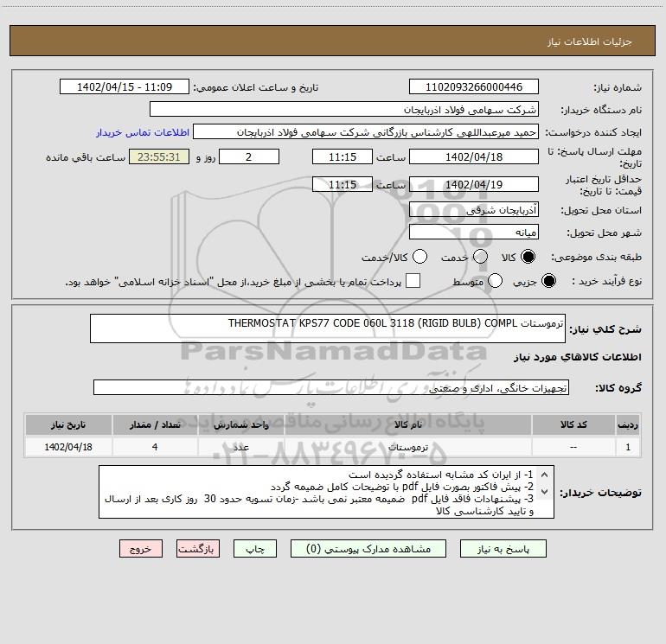The image size is (666, 644).
Task: Click the remaining time field 23:55:31
Action: 159,156
